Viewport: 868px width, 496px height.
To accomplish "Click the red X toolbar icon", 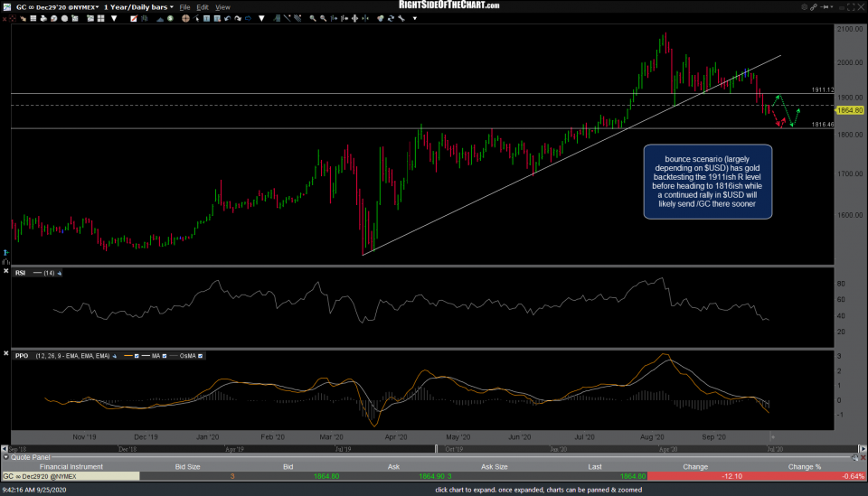I will pyautogui.click(x=4, y=18).
